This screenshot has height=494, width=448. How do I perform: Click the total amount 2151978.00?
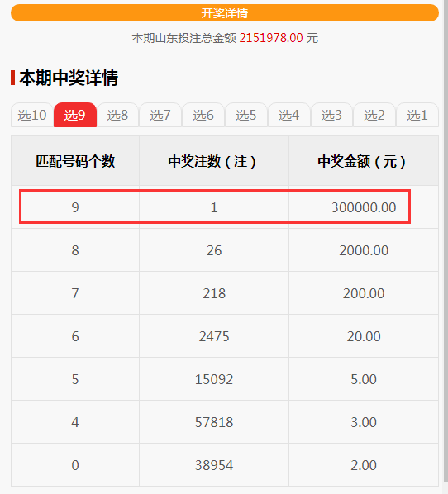point(271,38)
